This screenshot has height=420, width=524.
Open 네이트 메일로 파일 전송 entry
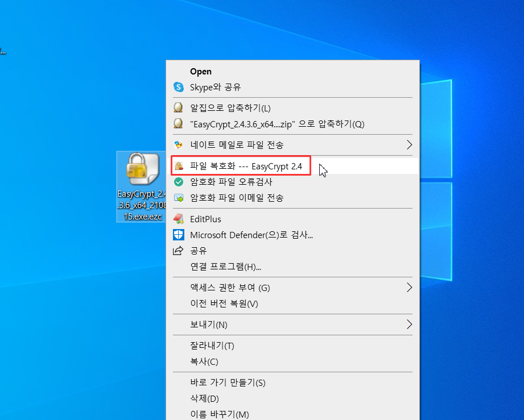(292, 144)
